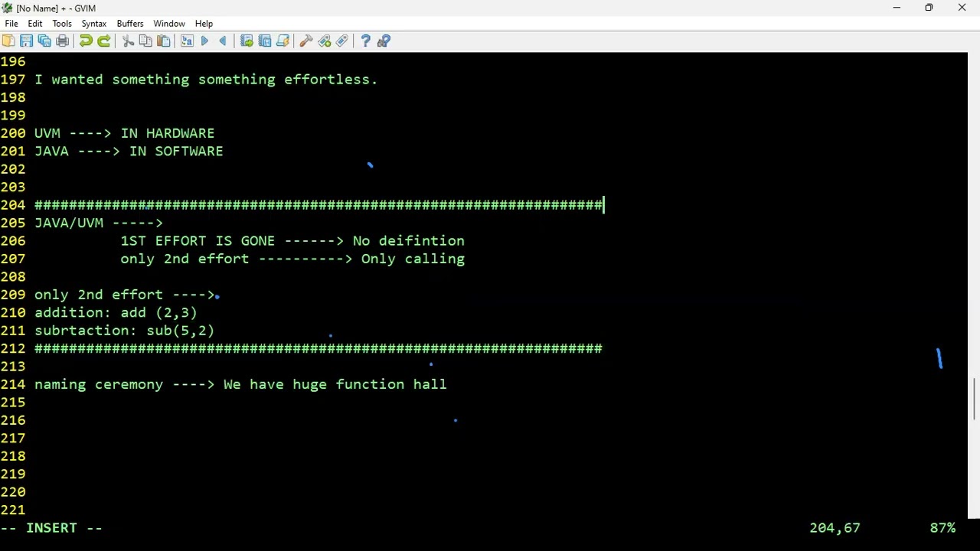Cut selection with scissors icon
The image size is (980, 551).
(128, 41)
